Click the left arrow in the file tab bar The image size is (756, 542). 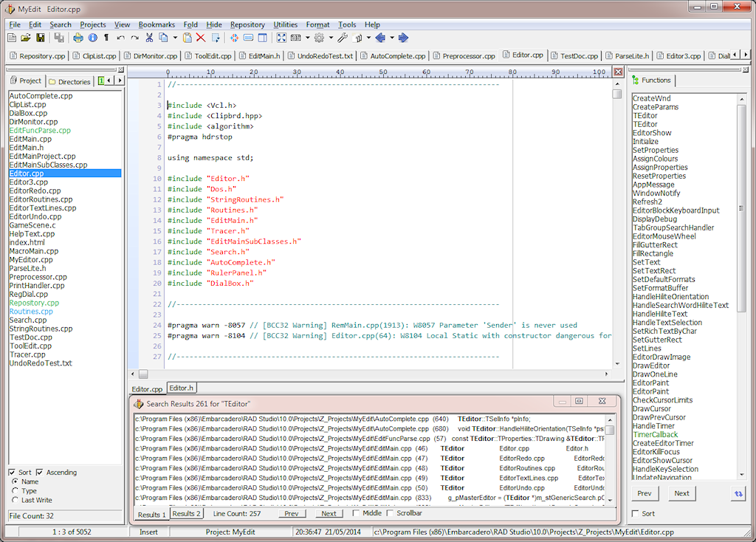click(735, 55)
